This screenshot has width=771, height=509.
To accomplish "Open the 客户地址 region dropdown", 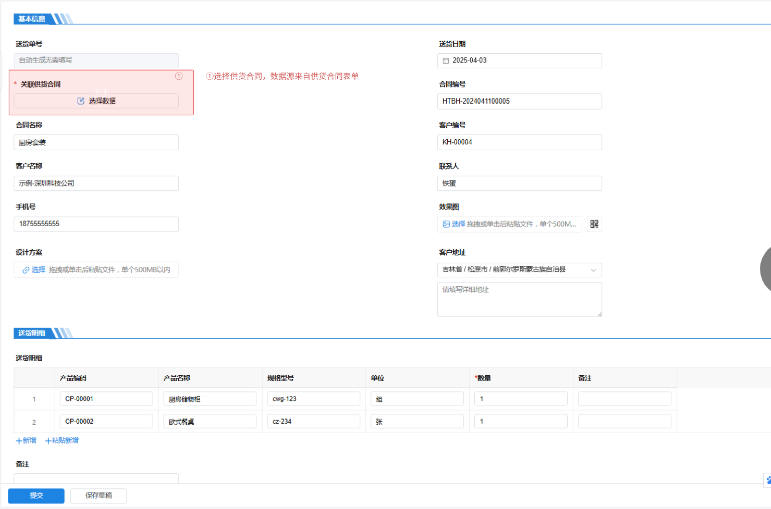I will (x=519, y=269).
